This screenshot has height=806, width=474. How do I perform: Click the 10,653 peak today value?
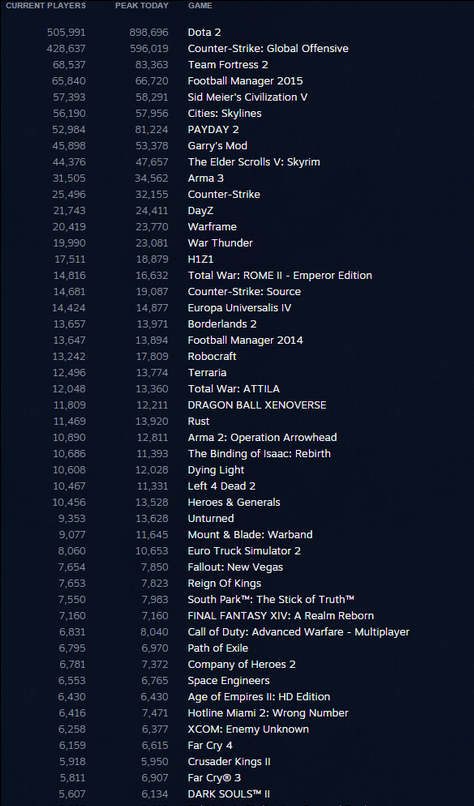[x=152, y=551]
